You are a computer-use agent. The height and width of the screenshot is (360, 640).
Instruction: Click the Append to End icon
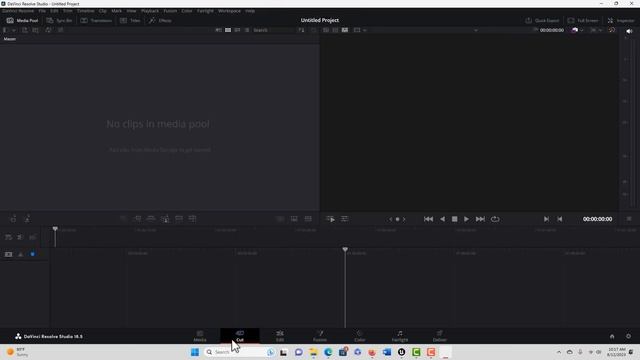pyautogui.click(x=137, y=219)
